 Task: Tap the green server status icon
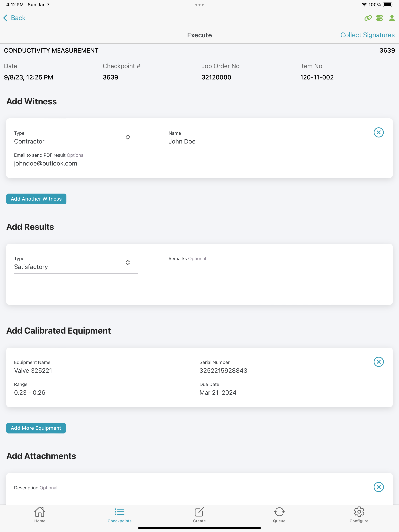(x=380, y=18)
